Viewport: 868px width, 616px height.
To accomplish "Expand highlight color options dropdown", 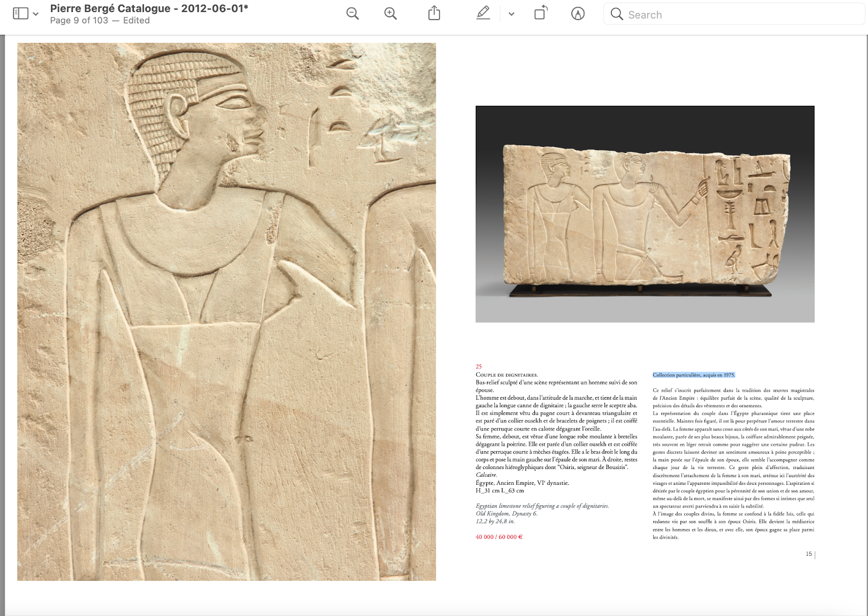I will (511, 15).
